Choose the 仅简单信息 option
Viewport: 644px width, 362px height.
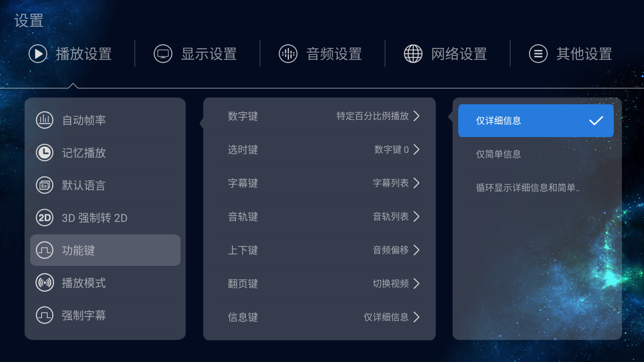coord(536,154)
